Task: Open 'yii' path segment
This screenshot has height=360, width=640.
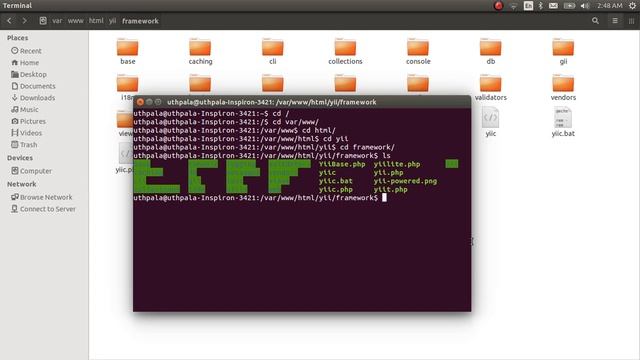Action: 112,21
